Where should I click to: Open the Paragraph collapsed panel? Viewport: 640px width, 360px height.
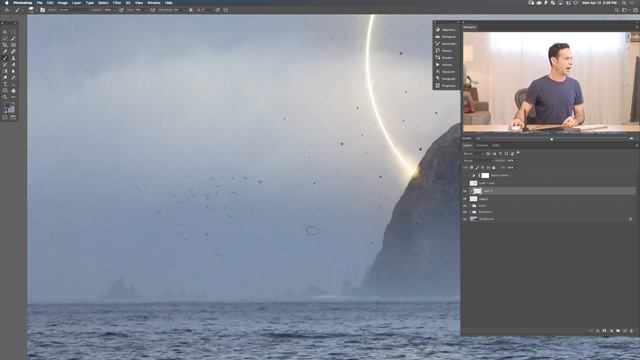[x=446, y=79]
